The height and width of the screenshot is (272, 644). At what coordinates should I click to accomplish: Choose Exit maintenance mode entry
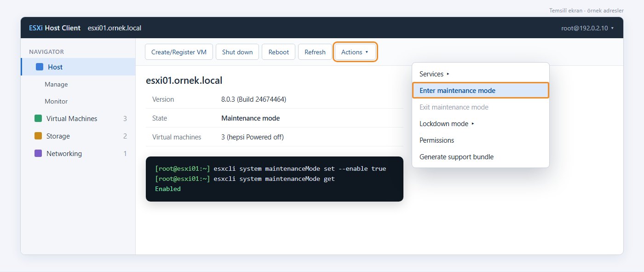pos(481,107)
